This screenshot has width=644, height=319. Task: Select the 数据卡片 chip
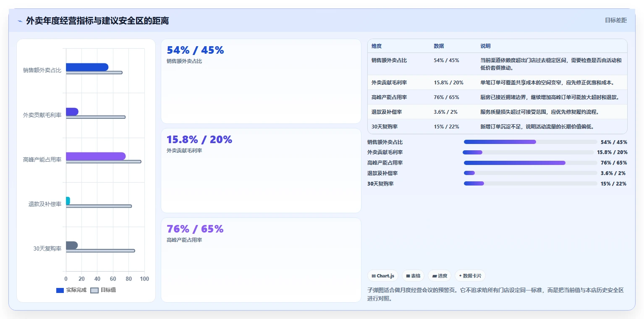point(470,276)
